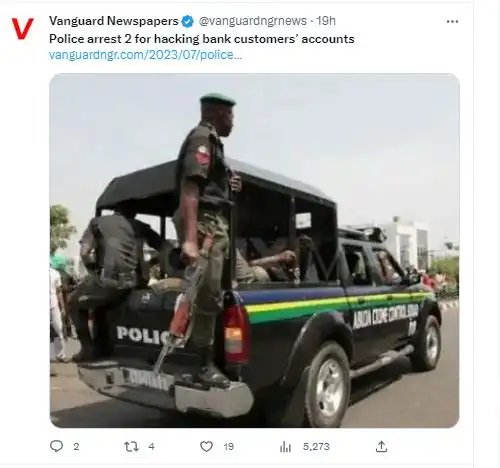Open the three-dot more options menu
This screenshot has width=500, height=468.
point(452,22)
